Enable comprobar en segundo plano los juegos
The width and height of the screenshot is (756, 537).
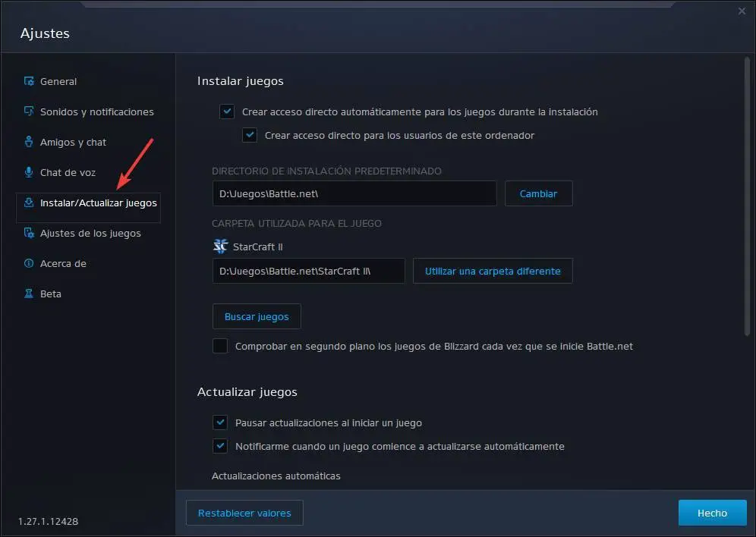click(x=220, y=346)
